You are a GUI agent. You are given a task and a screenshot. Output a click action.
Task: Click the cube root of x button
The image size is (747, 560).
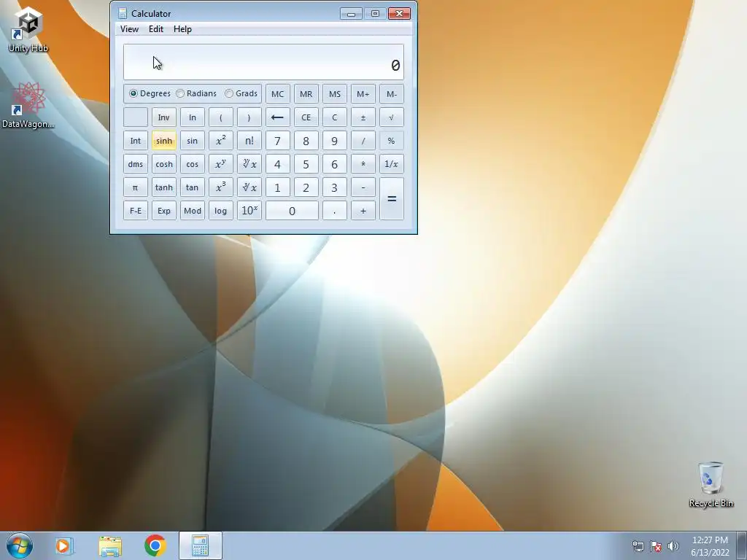tap(249, 187)
